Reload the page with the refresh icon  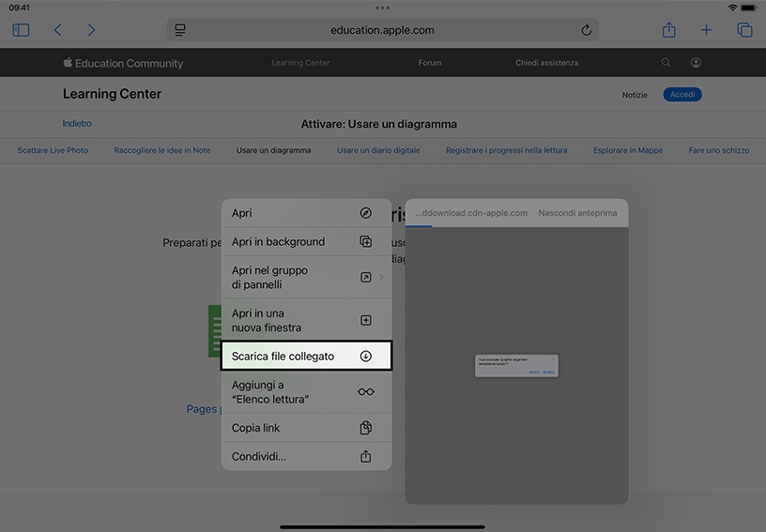click(x=586, y=30)
